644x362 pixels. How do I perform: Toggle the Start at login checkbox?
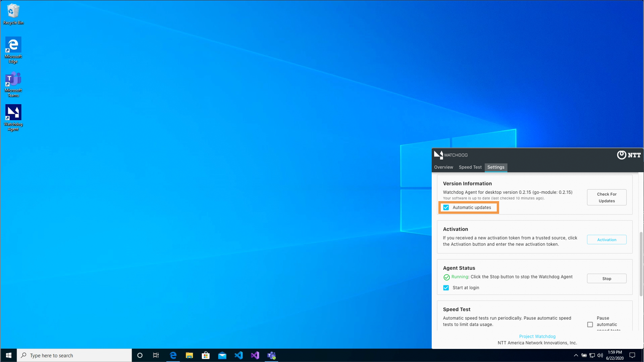point(446,288)
